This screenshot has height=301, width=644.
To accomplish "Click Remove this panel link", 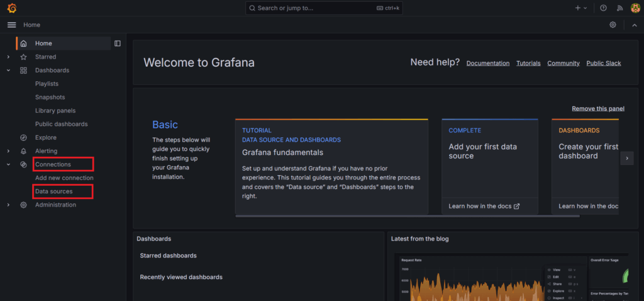I will click(598, 108).
